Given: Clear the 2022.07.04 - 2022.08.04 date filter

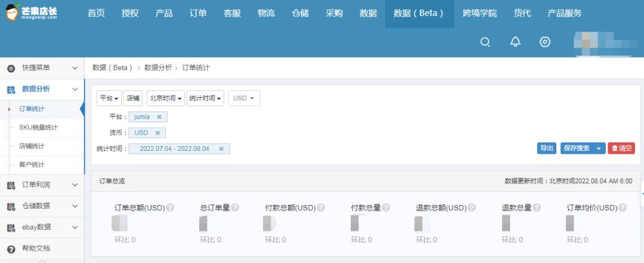Looking at the screenshot, I should 221,149.
